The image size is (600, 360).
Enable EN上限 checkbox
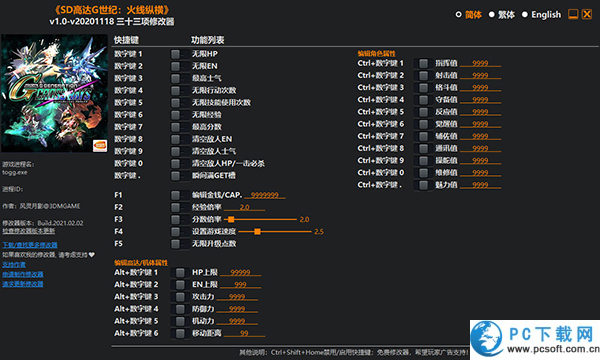click(x=180, y=285)
